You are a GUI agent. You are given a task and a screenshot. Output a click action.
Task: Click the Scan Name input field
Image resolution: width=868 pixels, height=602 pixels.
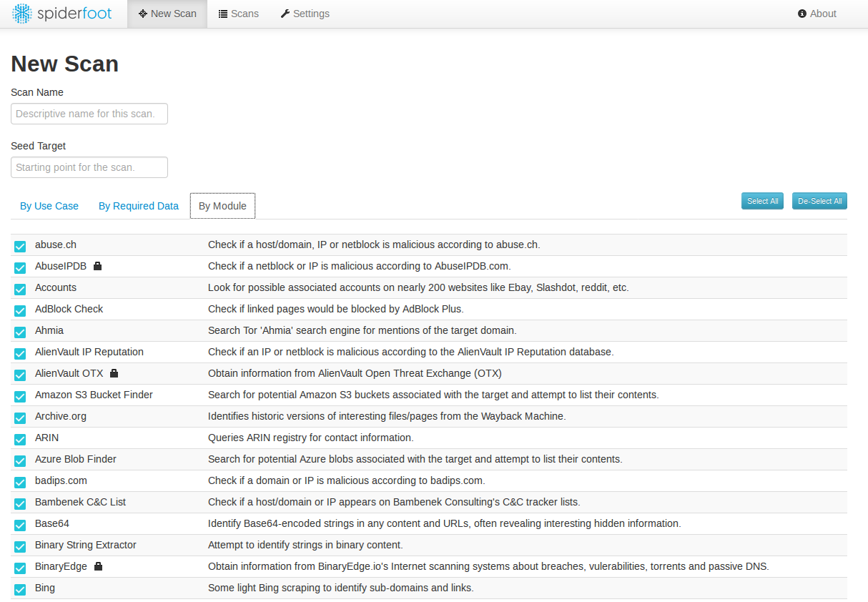[x=89, y=113]
